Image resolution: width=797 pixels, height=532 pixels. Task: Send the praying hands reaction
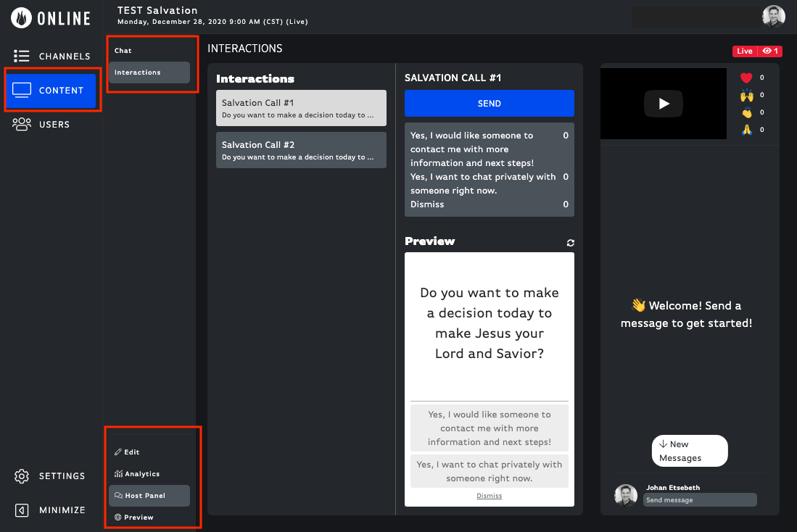[x=746, y=130]
